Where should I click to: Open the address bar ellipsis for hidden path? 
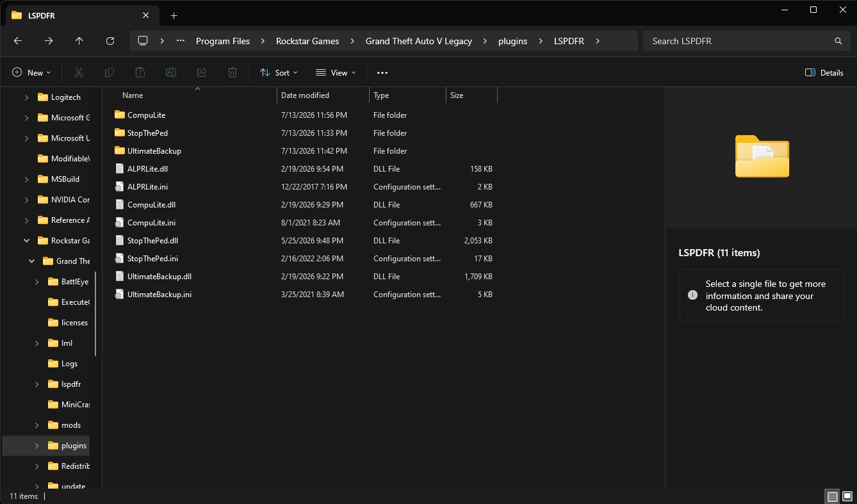181,41
